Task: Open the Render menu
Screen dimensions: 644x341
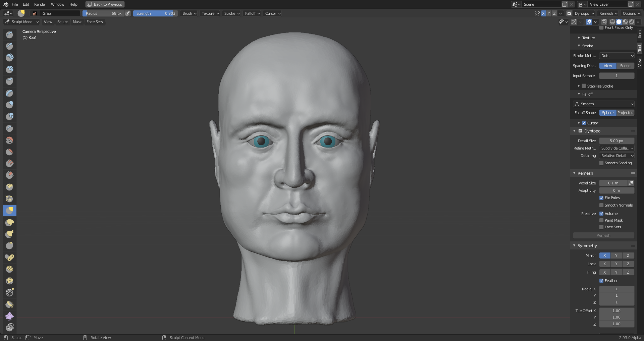Action: click(40, 4)
